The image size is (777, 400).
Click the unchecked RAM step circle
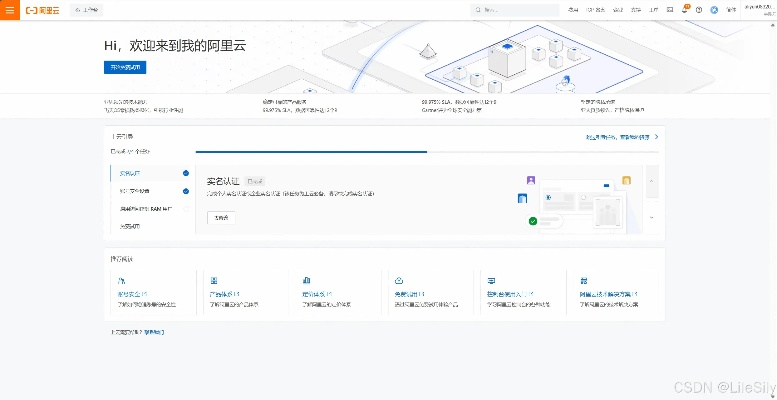pos(186,209)
